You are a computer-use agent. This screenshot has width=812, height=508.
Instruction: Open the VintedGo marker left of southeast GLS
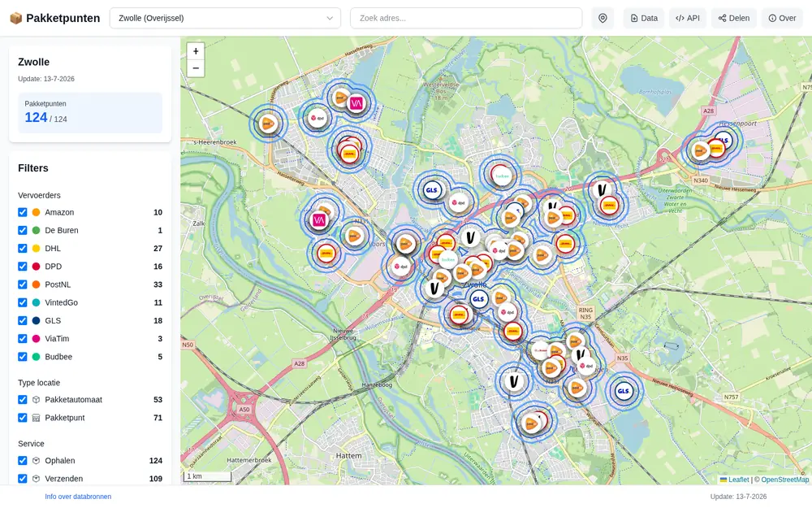(x=514, y=381)
